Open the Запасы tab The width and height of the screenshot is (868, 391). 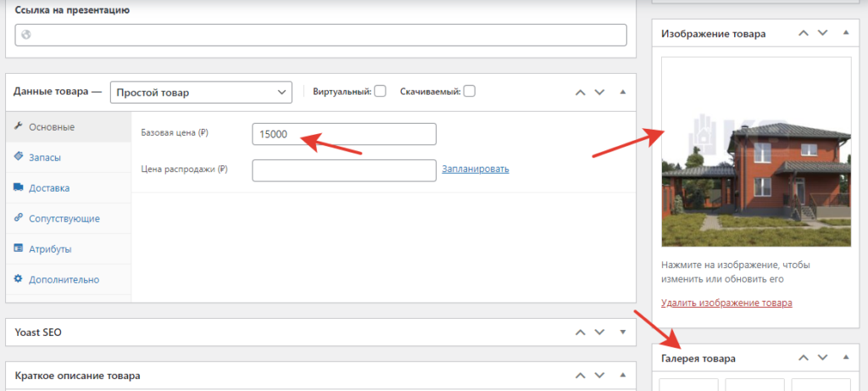[x=45, y=157]
